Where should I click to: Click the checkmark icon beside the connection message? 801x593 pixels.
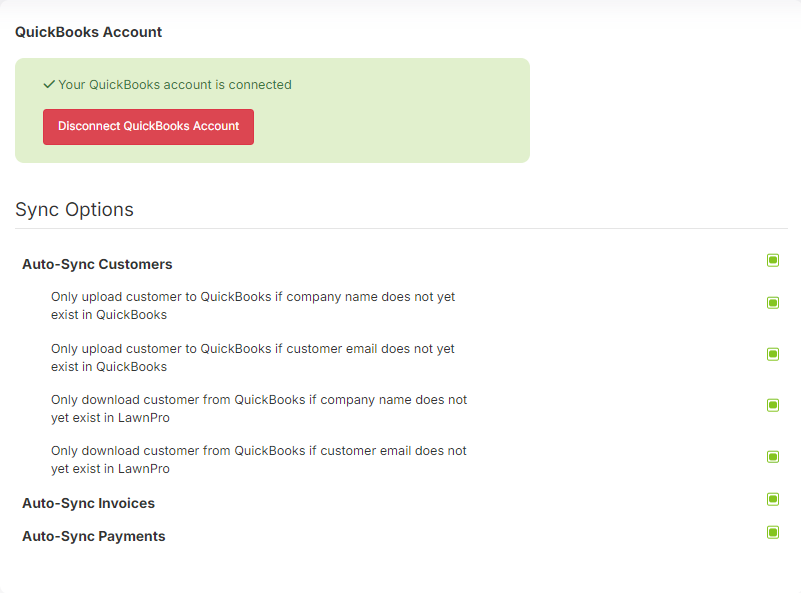(49, 85)
